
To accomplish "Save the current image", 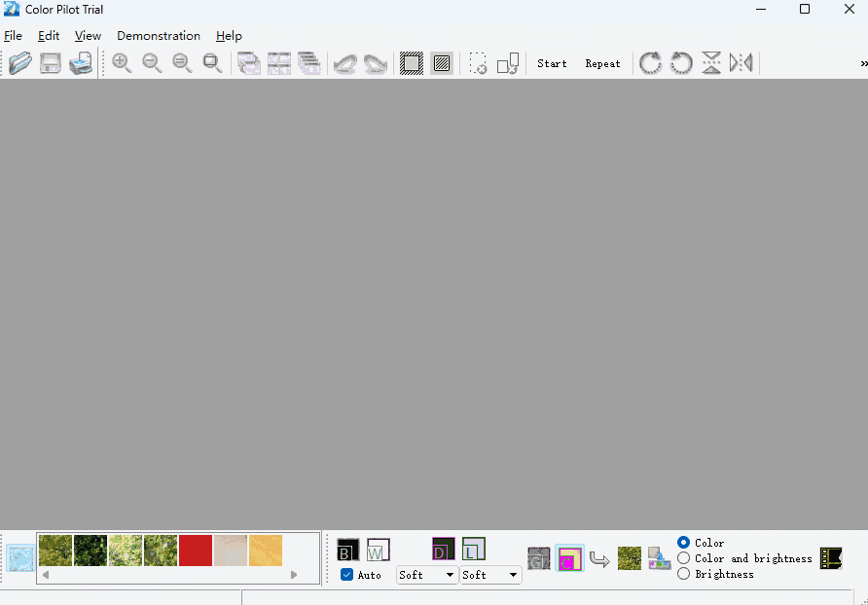I will (x=50, y=62).
